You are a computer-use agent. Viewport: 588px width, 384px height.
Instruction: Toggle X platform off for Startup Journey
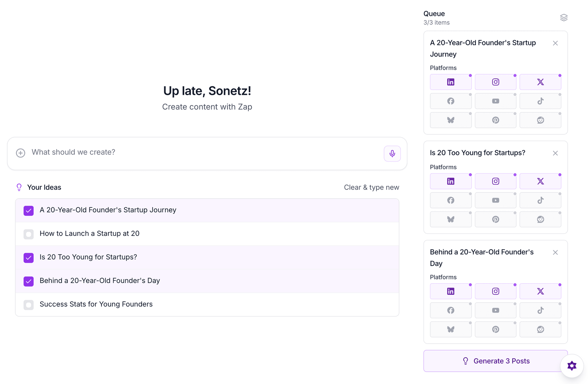540,82
